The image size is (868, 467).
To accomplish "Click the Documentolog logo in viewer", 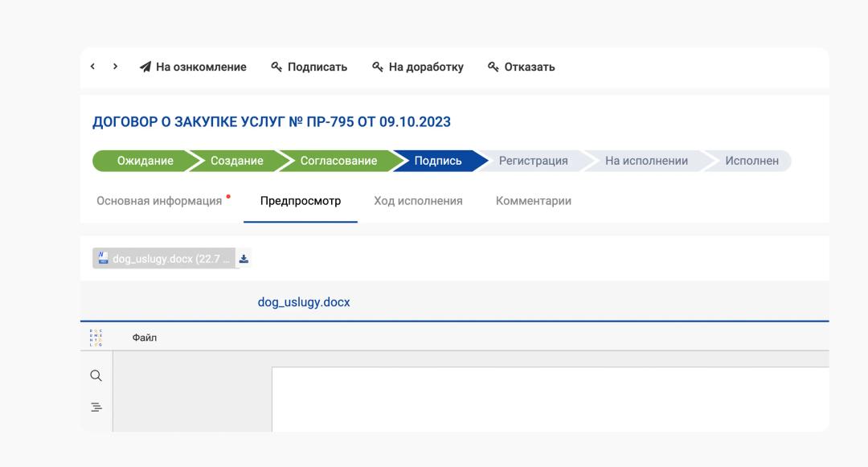I will (96, 338).
